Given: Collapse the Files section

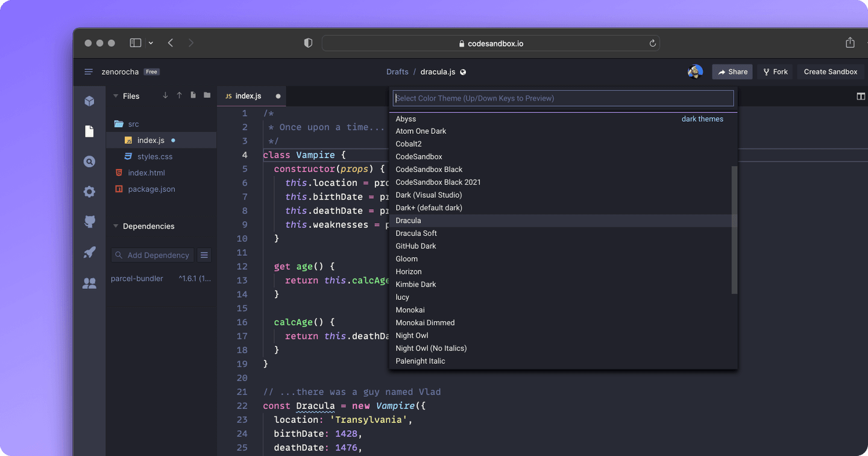Looking at the screenshot, I should 115,96.
